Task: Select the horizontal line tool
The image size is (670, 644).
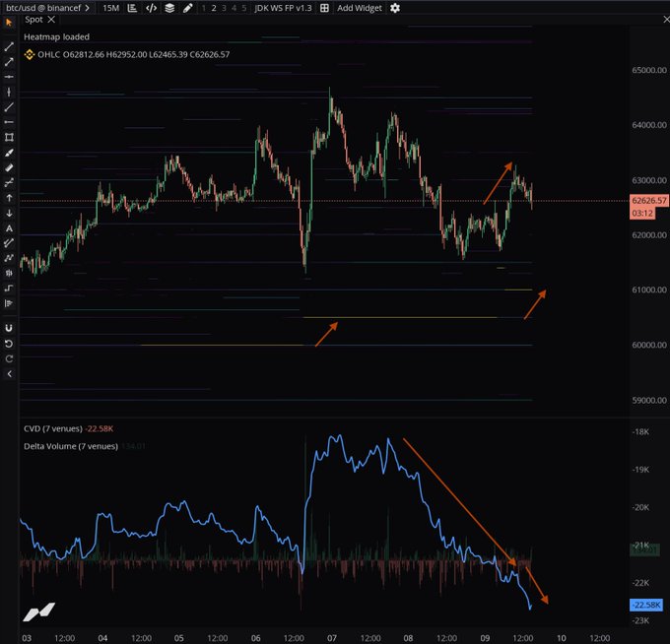Action: 9,77
